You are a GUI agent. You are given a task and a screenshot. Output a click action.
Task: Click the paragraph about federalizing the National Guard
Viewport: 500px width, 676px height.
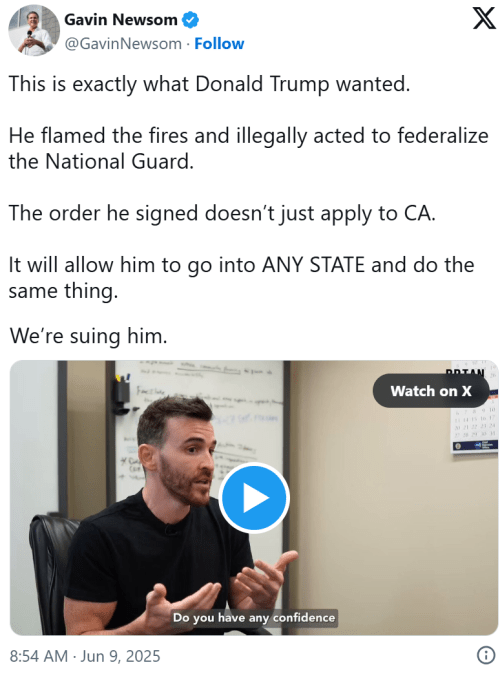249,149
